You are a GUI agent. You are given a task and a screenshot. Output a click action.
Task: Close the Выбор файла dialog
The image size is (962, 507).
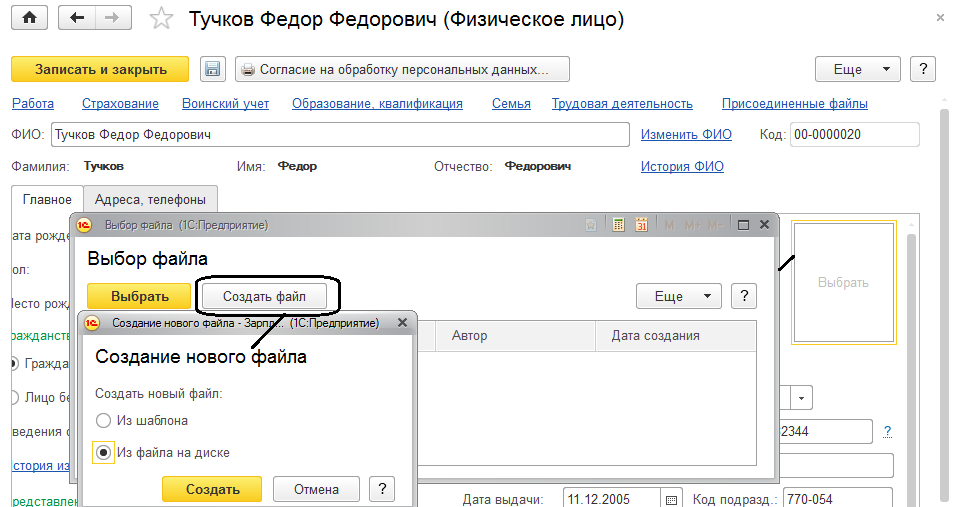[x=764, y=225]
